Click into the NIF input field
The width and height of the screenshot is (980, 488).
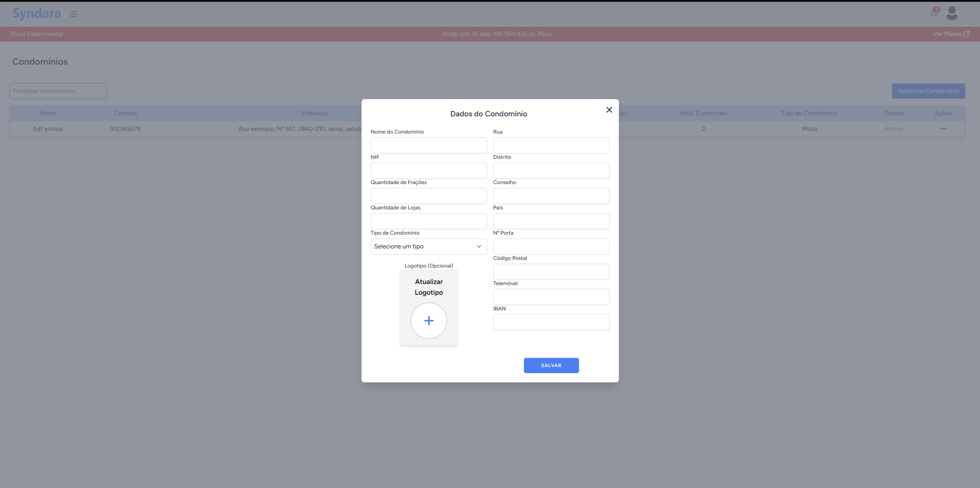tap(429, 171)
